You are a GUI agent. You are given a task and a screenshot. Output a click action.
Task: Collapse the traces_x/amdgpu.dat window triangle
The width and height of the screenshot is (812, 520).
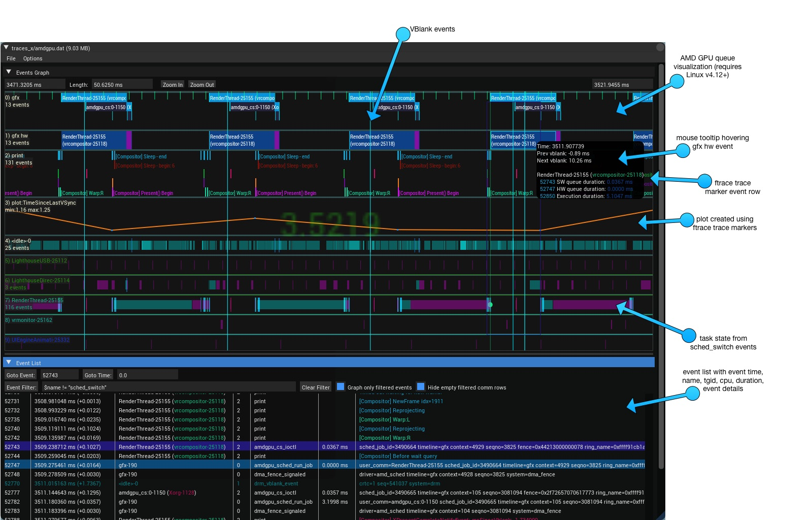[6, 48]
